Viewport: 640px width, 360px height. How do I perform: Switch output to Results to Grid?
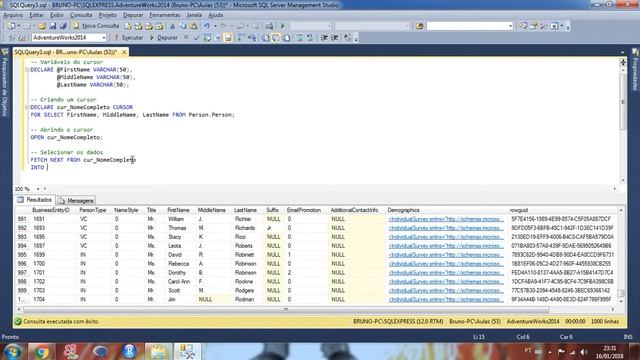click(x=276, y=38)
